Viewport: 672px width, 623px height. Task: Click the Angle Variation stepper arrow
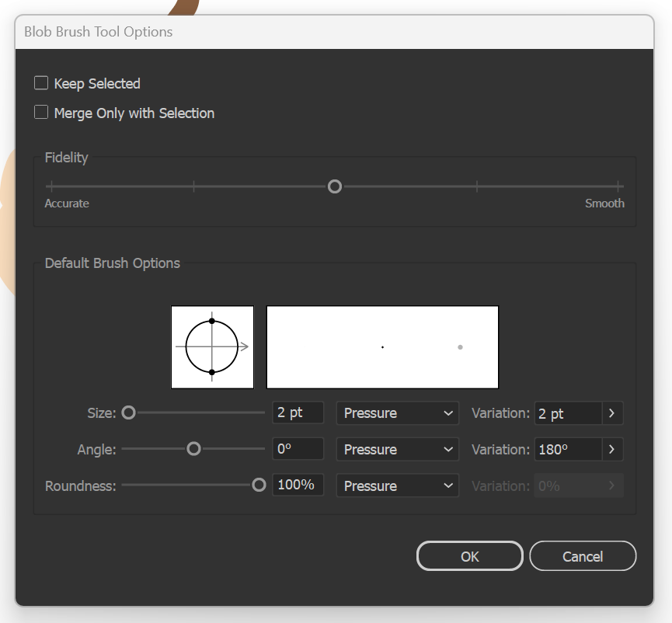tap(613, 449)
